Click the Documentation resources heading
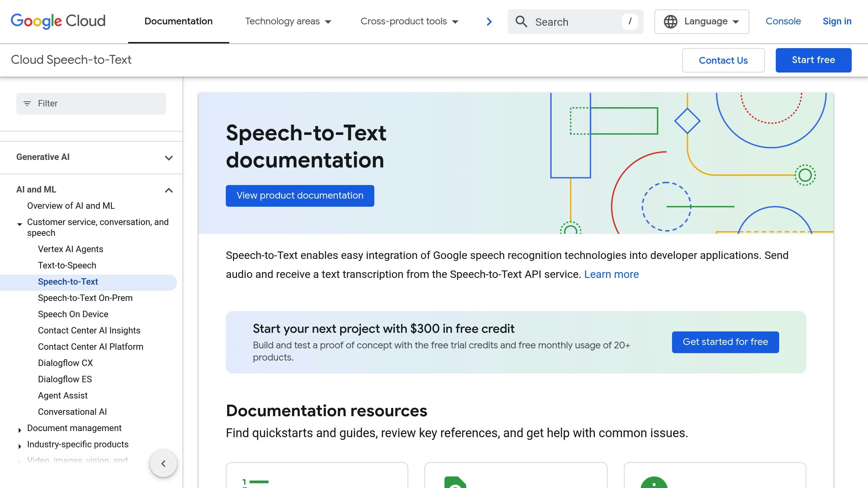 [327, 411]
